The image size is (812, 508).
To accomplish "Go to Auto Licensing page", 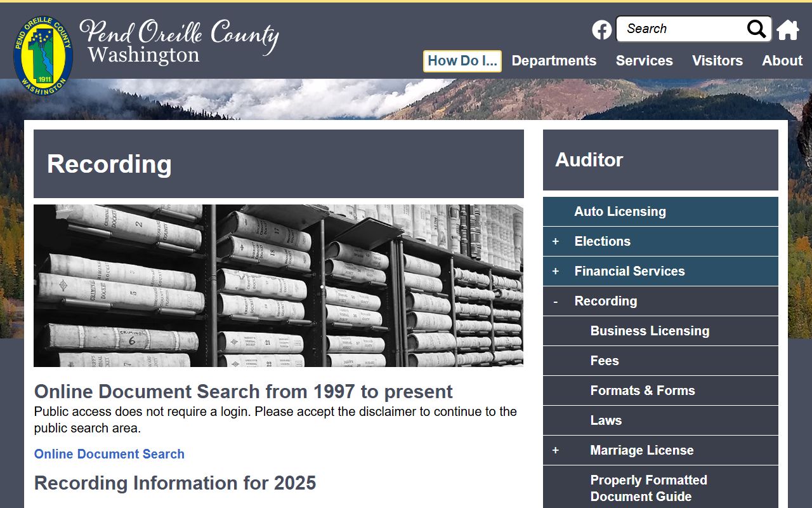I will coord(660,211).
